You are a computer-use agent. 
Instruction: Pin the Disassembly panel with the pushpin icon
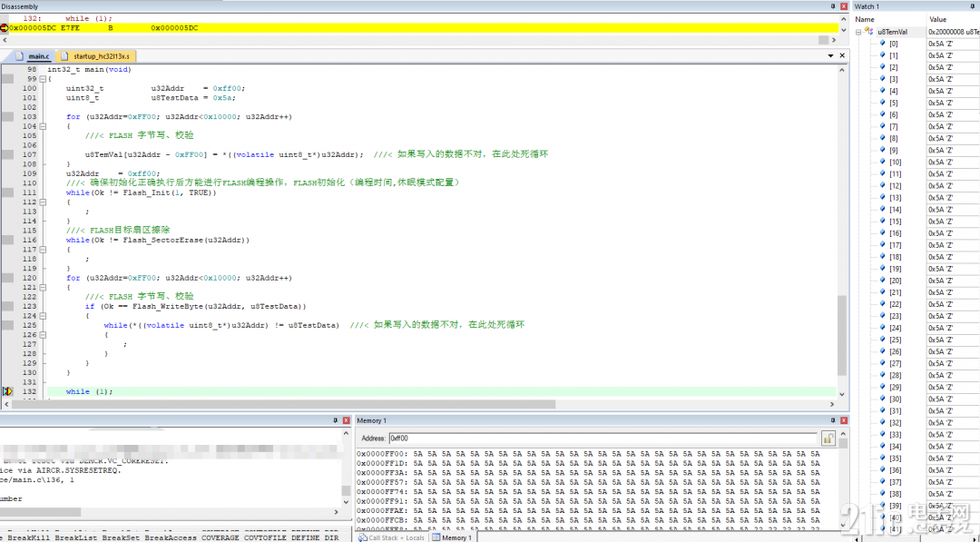pos(832,6)
